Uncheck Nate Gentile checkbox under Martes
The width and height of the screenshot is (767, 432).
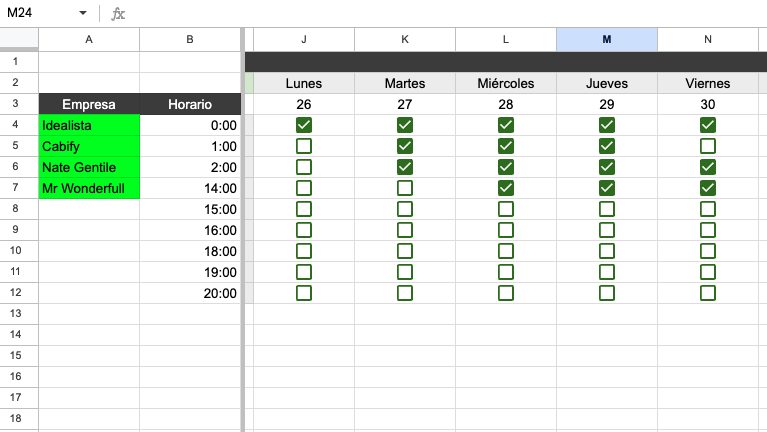(405, 167)
